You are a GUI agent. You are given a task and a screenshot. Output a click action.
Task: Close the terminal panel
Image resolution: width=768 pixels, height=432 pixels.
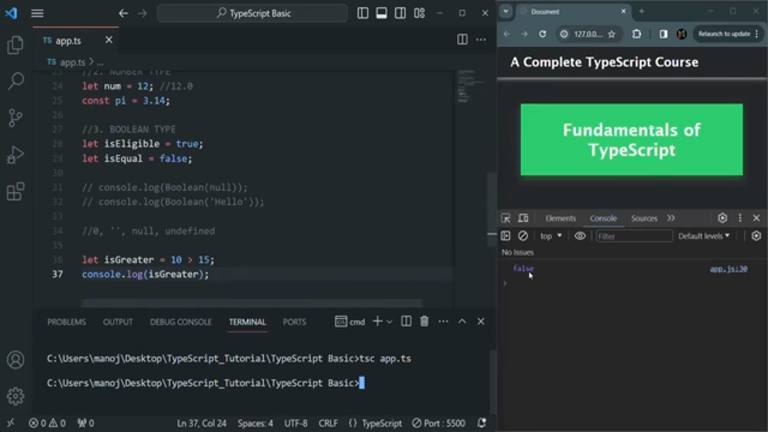tap(481, 321)
